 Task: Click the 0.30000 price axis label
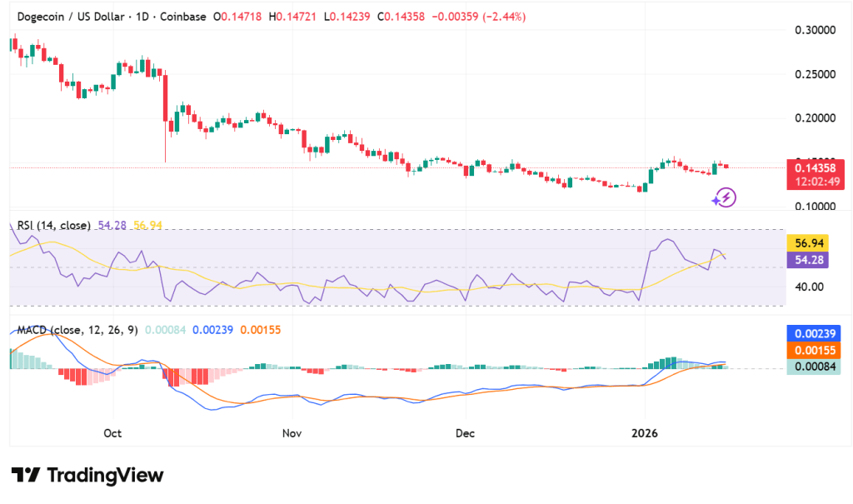coord(815,30)
